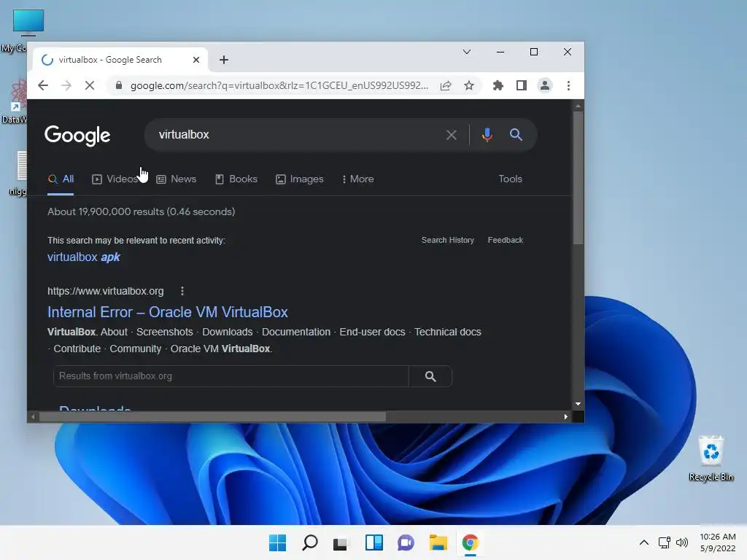Viewport: 747px width, 560px height.
Task: Close the virtualbox Google Search tab
Action: (196, 60)
